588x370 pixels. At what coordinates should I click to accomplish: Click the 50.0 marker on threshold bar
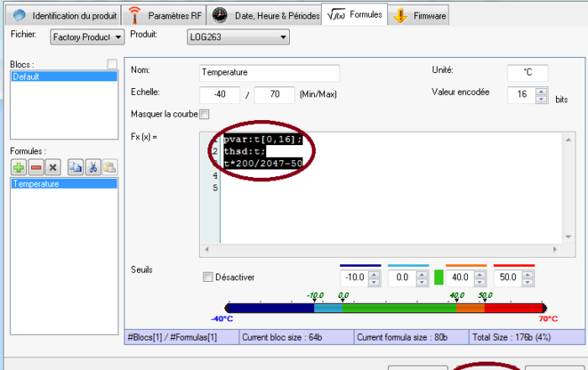click(485, 300)
